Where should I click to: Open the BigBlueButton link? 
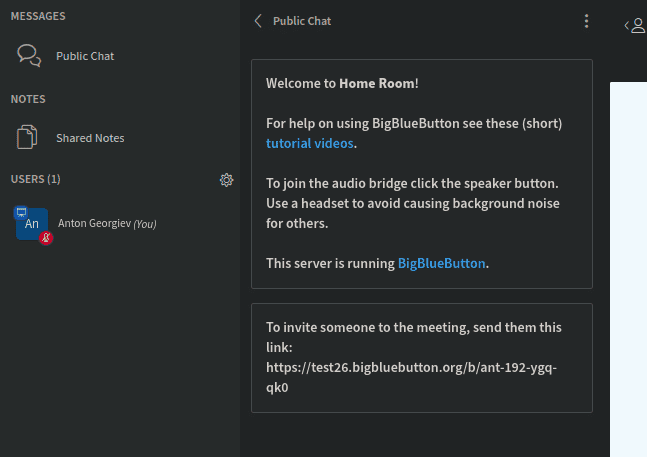click(x=442, y=264)
